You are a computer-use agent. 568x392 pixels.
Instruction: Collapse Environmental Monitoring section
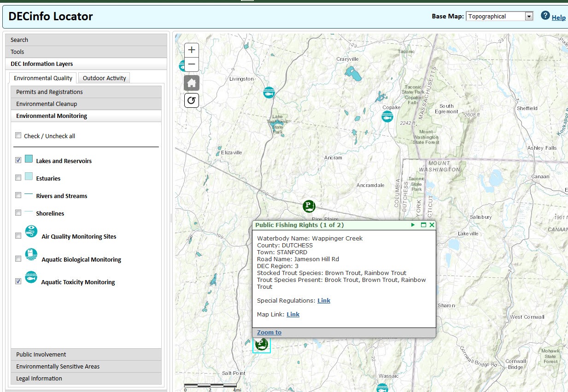tap(86, 116)
